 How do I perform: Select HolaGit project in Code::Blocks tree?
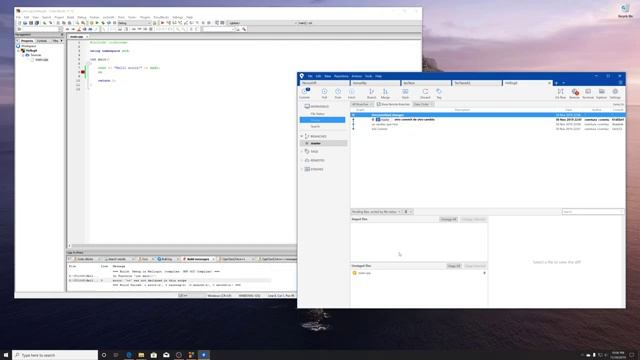[x=31, y=51]
